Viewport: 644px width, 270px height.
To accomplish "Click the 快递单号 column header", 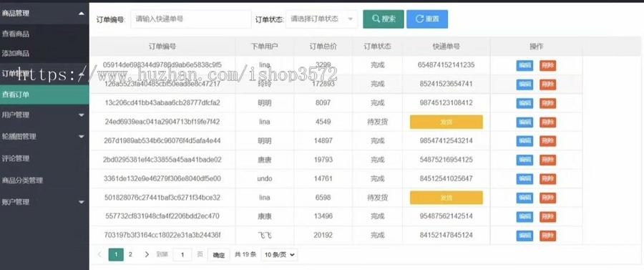I will pyautogui.click(x=446, y=47).
